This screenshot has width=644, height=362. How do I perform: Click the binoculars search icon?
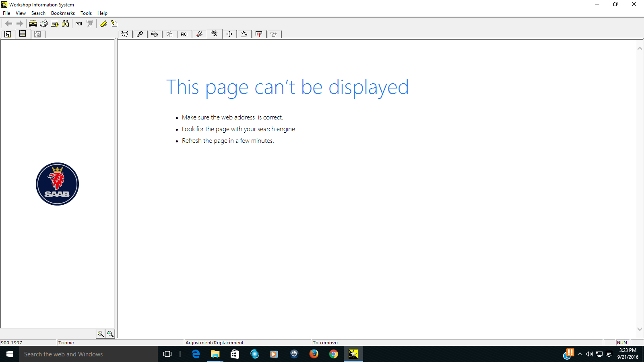point(66,24)
